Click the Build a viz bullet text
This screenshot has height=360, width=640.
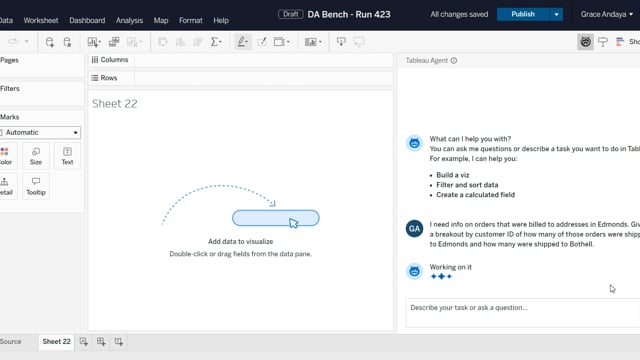pyautogui.click(x=453, y=175)
